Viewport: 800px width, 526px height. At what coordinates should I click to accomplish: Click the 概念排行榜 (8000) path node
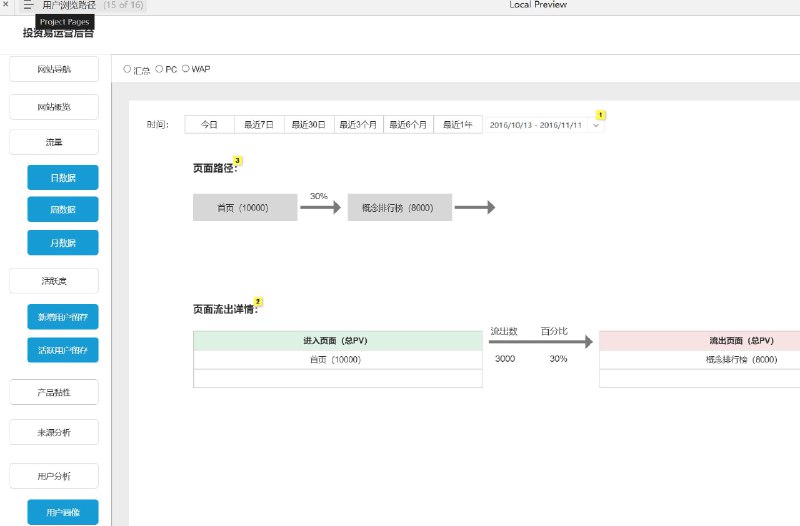click(x=399, y=208)
